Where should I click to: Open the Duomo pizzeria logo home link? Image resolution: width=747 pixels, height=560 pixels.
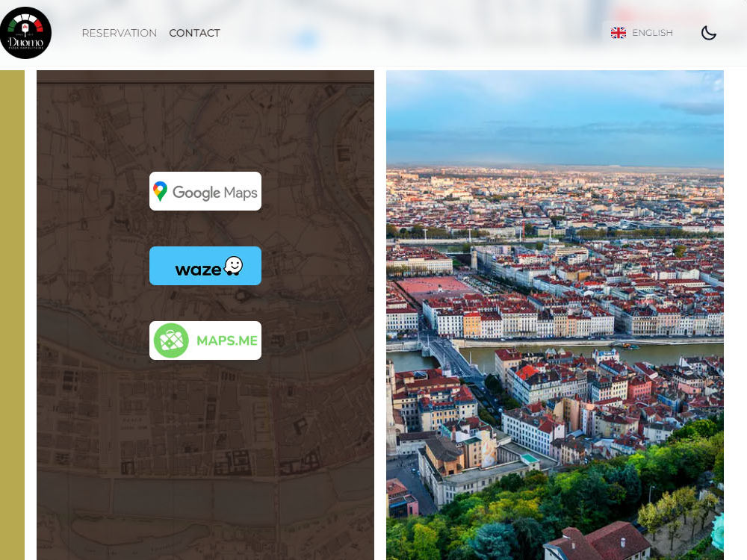coord(25,33)
